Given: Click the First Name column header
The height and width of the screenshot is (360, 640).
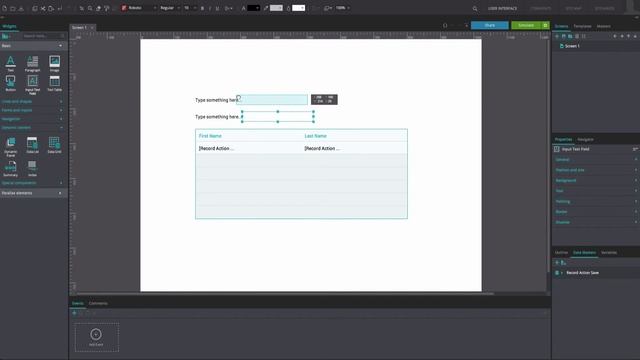Looking at the screenshot, I should [x=210, y=136].
